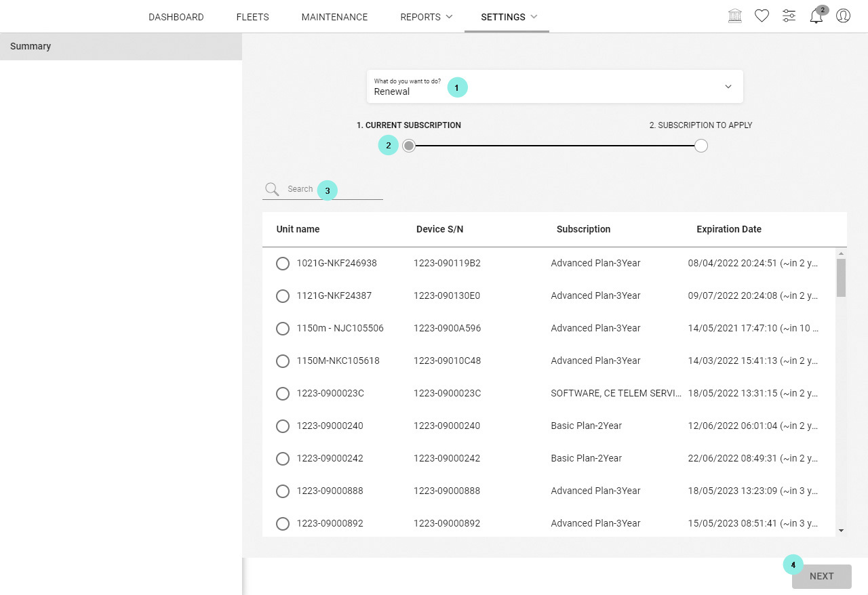
Task: Select radio for unit 1223-09000240
Action: 283,426
